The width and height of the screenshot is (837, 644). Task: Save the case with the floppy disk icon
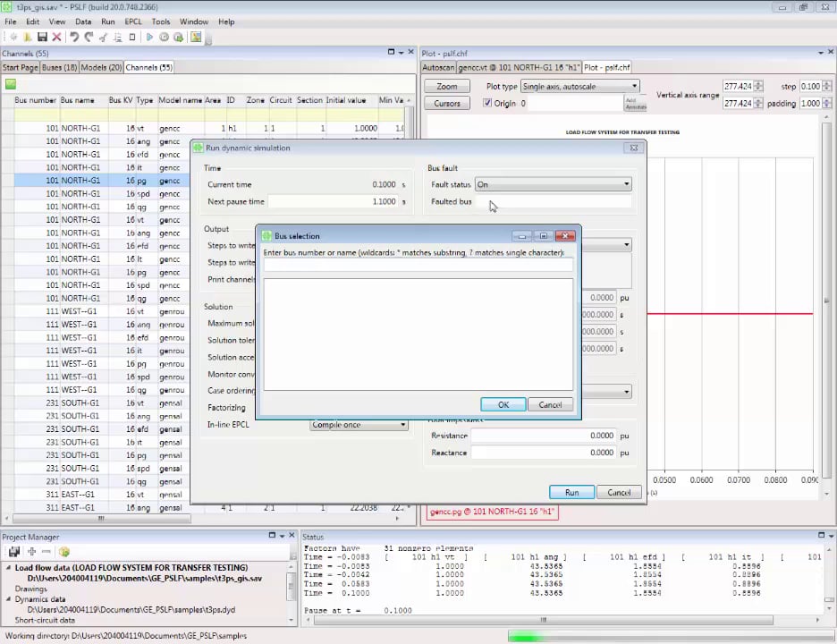[42, 37]
